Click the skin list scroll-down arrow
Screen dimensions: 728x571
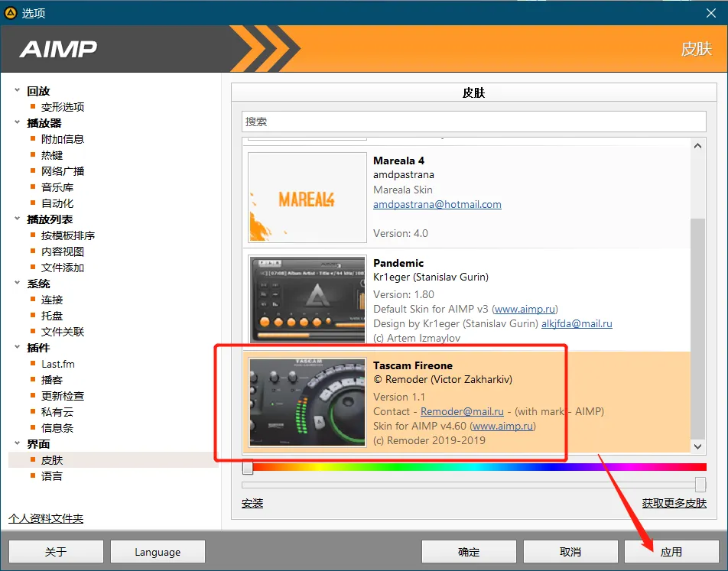(697, 446)
